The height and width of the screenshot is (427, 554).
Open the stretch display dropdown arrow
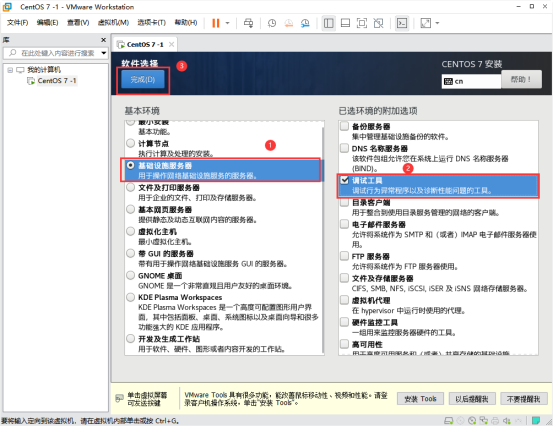click(x=437, y=23)
